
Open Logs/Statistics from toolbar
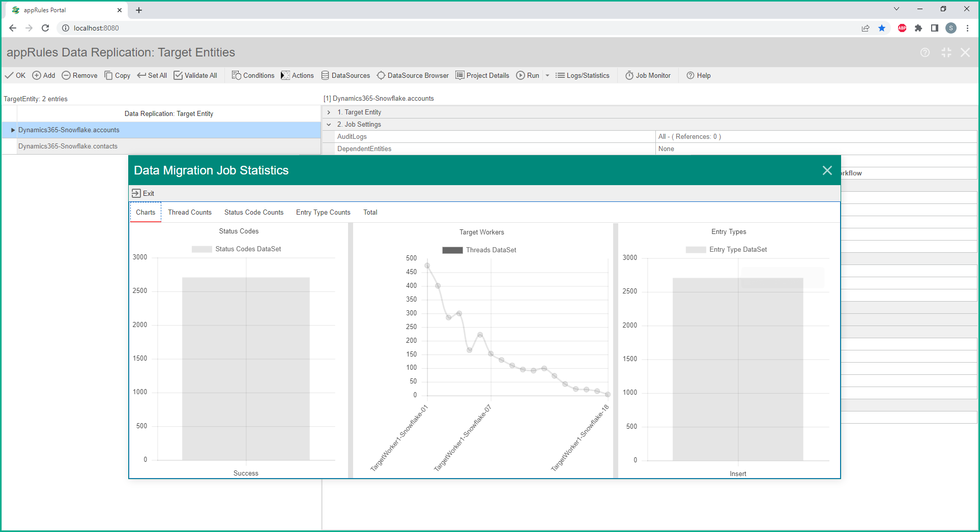(x=583, y=75)
